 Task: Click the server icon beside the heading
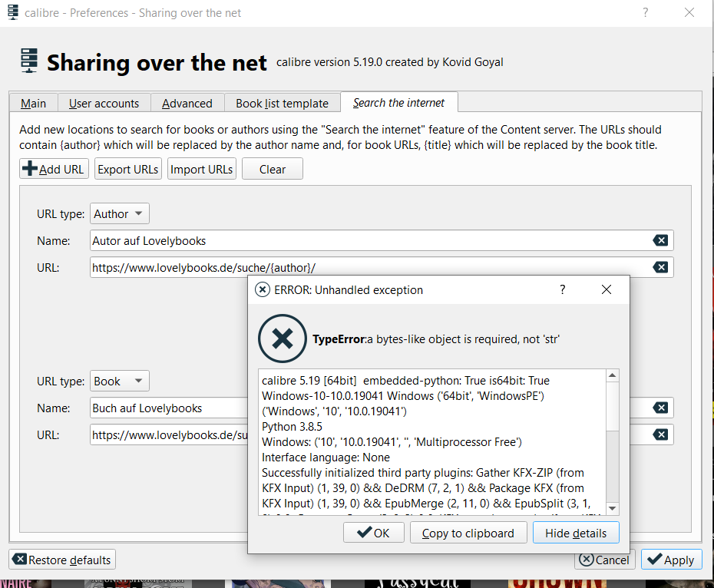pos(29,61)
